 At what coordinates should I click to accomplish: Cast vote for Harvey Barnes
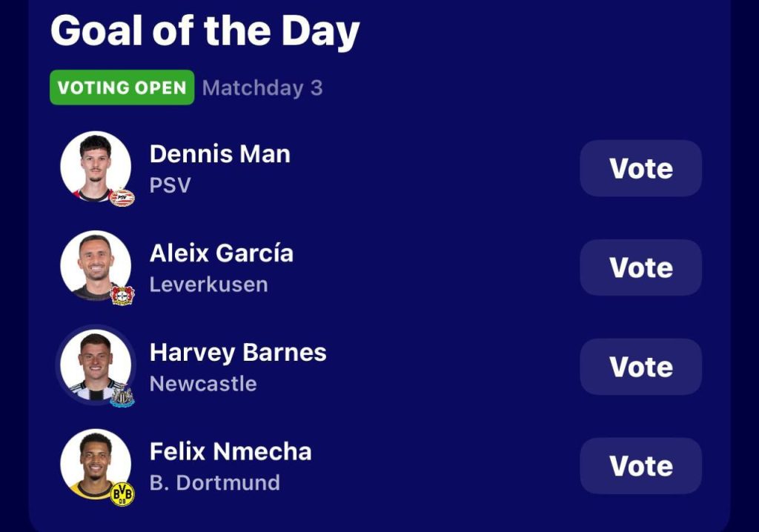click(x=640, y=367)
